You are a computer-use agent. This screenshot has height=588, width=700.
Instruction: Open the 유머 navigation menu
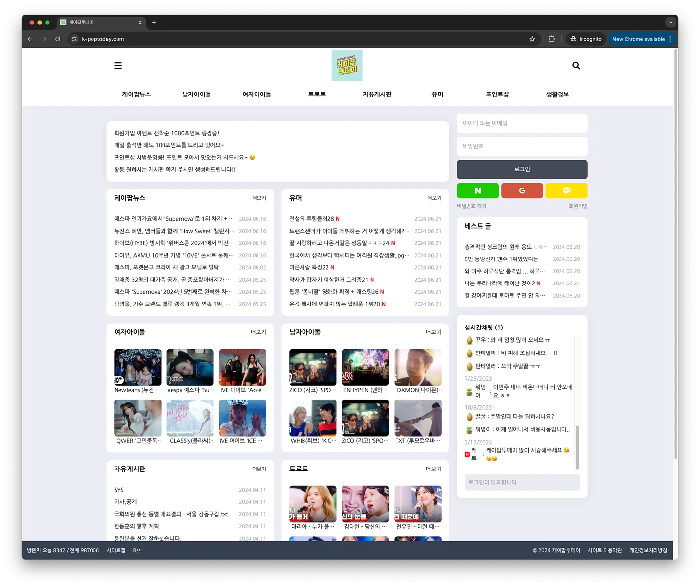[x=437, y=94]
